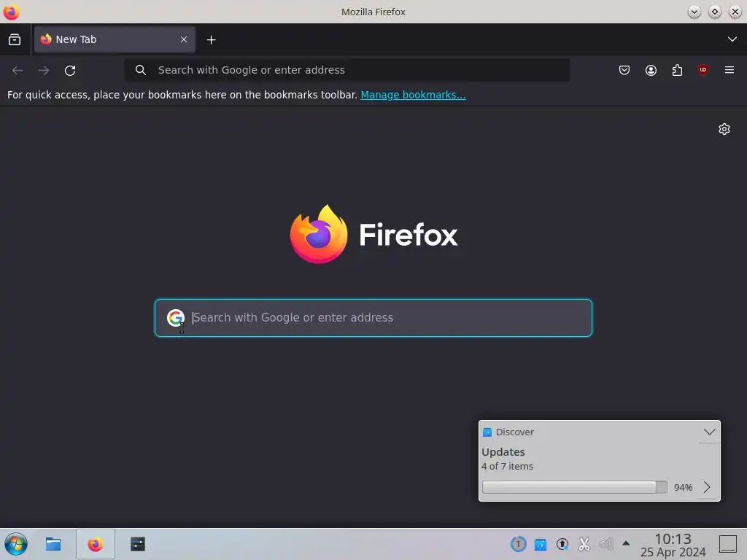Open the clock showing 10:13
The image size is (747, 560).
pos(673,545)
